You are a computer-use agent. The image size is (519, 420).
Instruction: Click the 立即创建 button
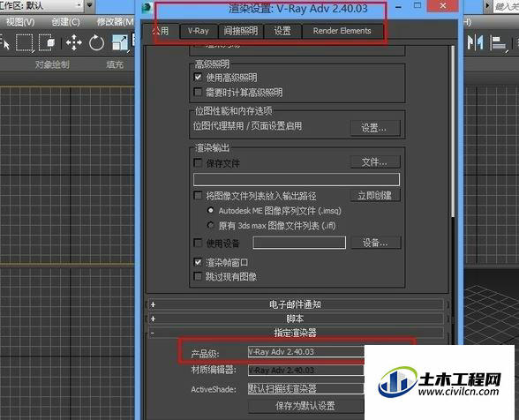pyautogui.click(x=375, y=195)
